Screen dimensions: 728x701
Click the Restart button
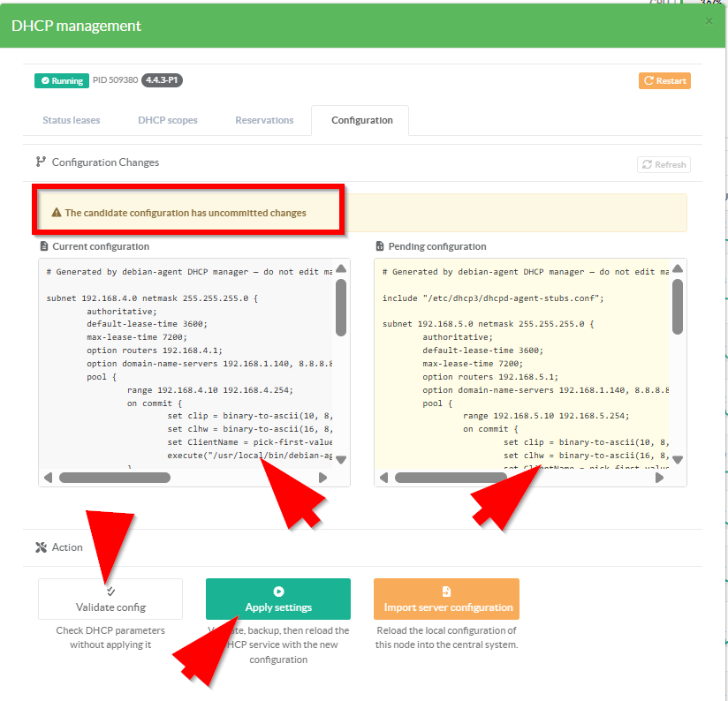point(664,80)
